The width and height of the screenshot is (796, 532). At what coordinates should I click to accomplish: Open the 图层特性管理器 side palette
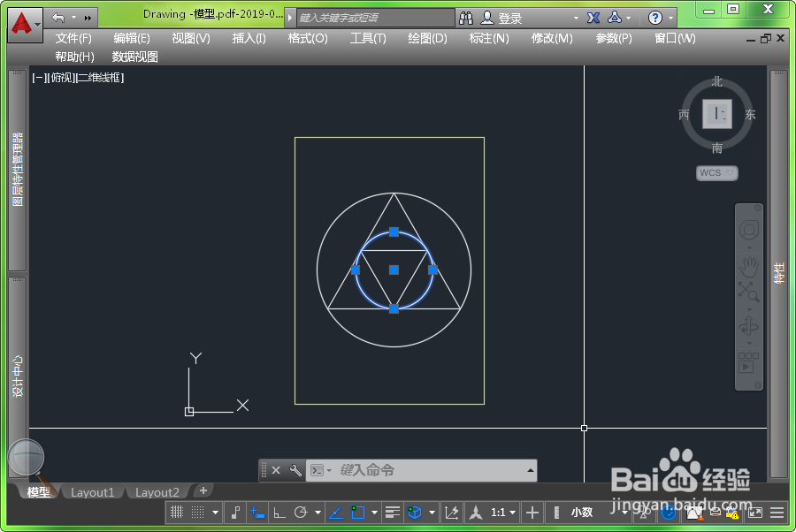[x=18, y=170]
